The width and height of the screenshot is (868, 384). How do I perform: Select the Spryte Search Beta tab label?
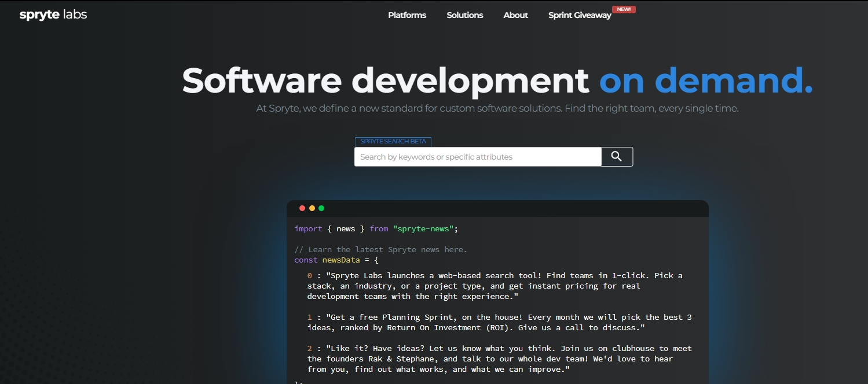click(393, 142)
